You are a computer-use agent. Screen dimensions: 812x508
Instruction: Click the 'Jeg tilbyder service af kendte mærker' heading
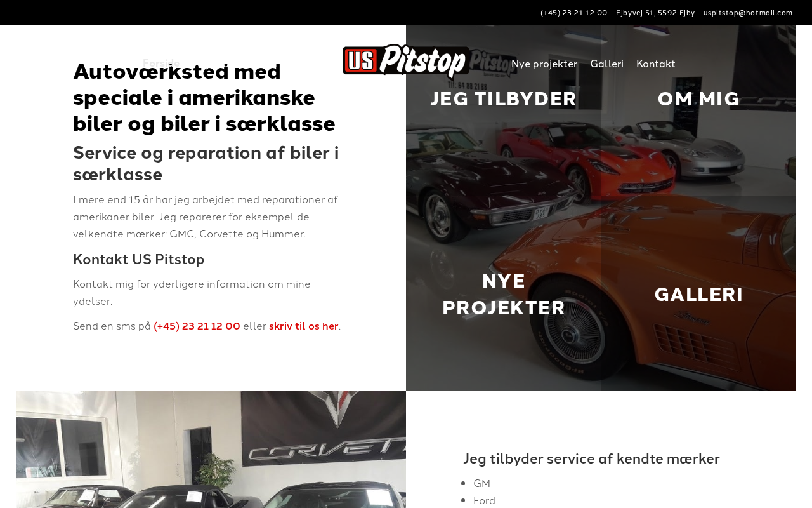tap(591, 458)
